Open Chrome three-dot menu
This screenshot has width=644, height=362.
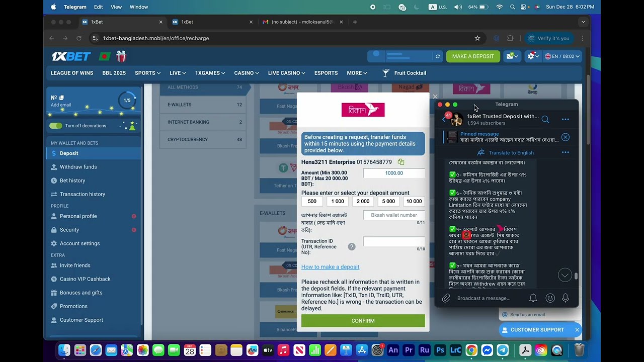pos(582,38)
